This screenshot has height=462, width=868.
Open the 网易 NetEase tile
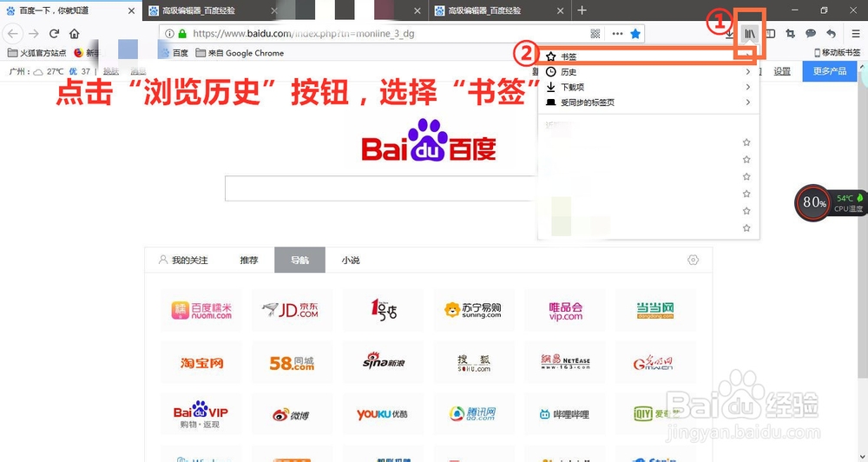[565, 363]
